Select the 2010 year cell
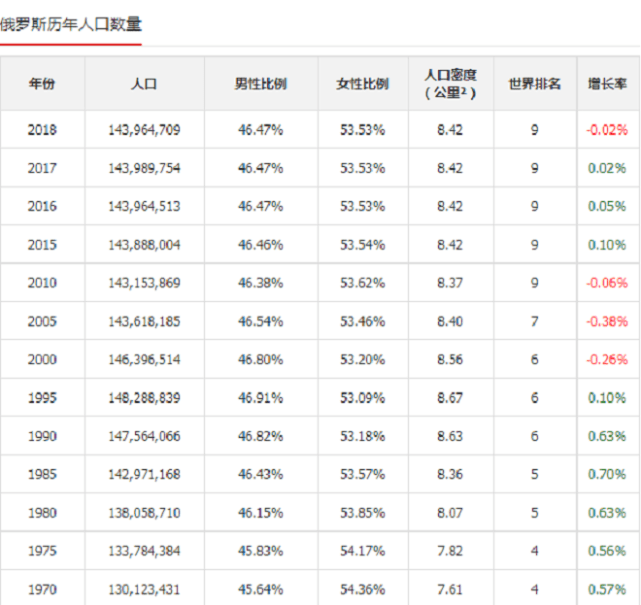Screen dimensions: 641x605 [42, 283]
